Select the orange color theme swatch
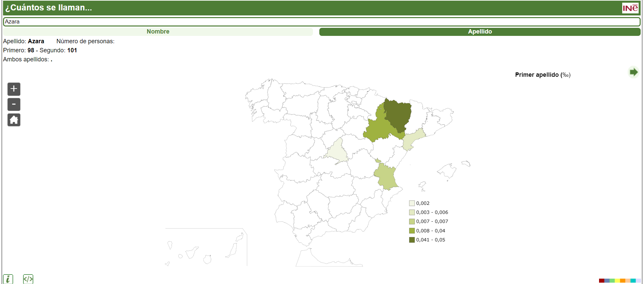Screen dimensions: 644x284 point(623,281)
